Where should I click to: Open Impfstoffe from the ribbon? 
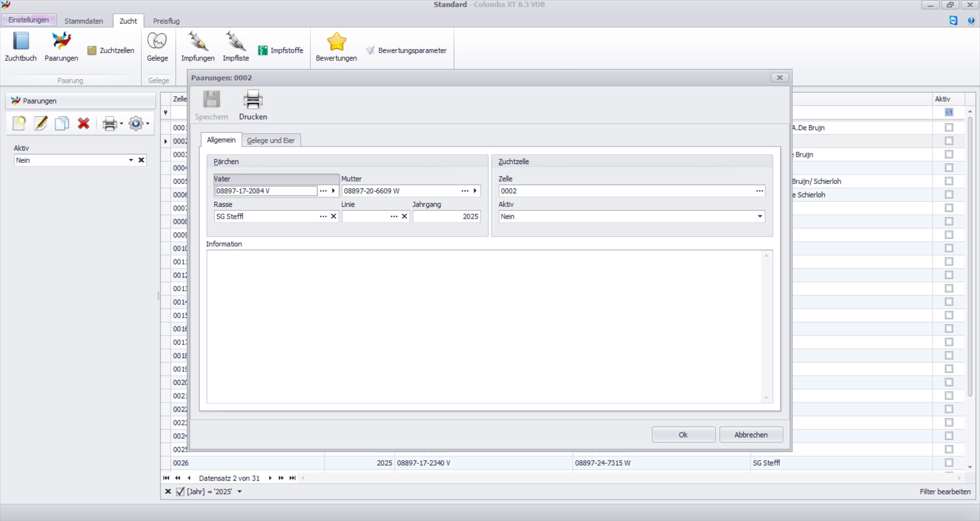coord(281,51)
